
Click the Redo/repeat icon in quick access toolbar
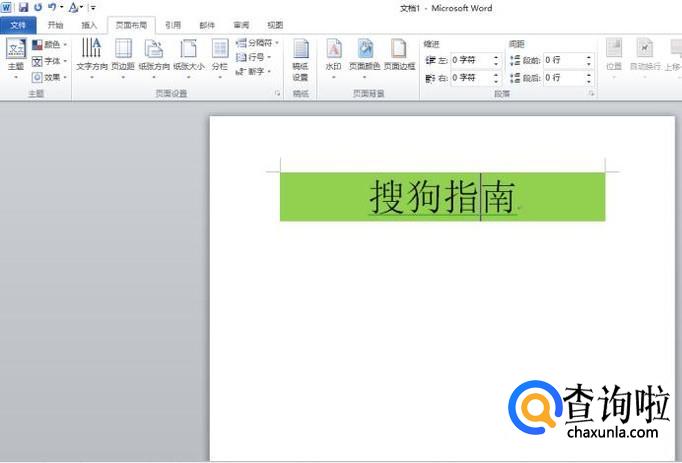[x=38, y=7]
